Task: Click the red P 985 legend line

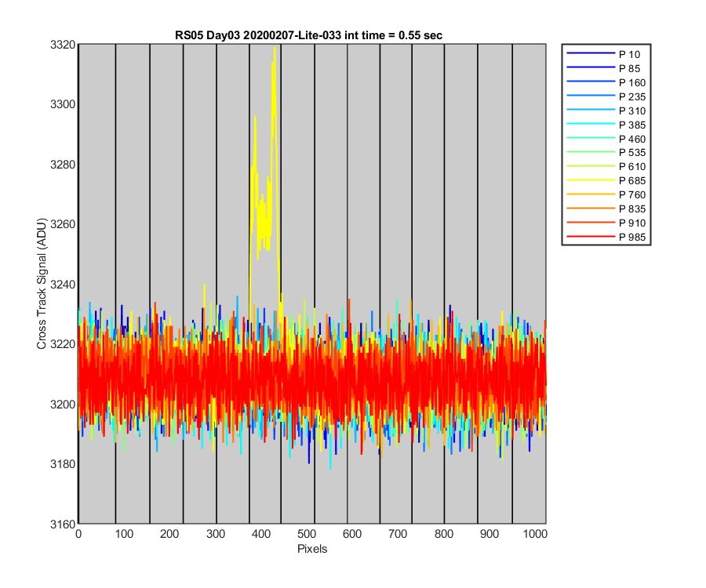Action: coord(591,236)
